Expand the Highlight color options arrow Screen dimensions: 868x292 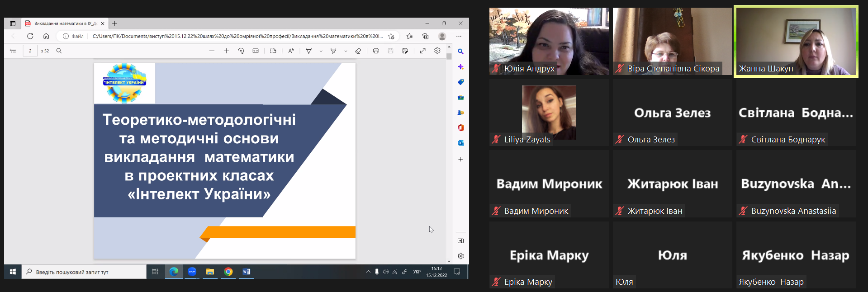pyautogui.click(x=346, y=51)
